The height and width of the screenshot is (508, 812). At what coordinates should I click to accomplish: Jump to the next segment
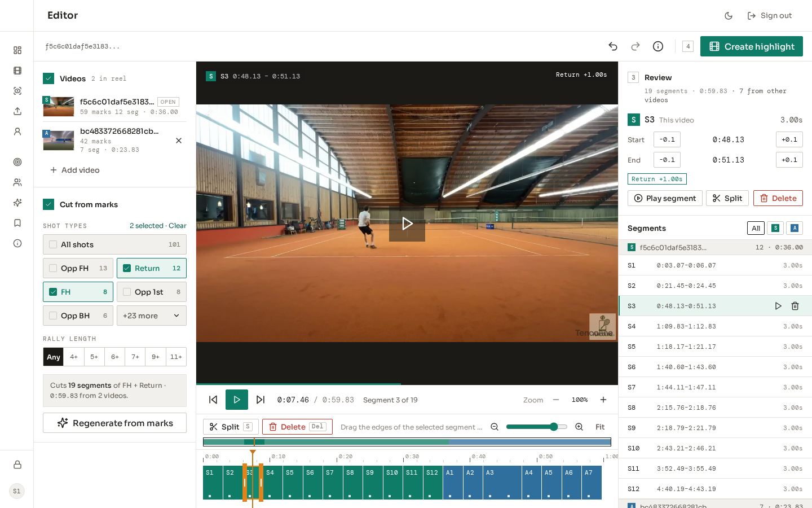[261, 400]
